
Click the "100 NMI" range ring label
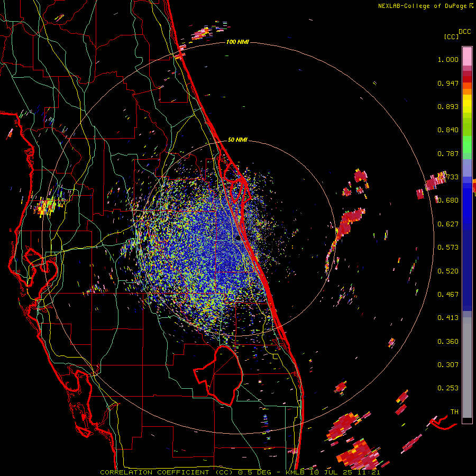[237, 42]
